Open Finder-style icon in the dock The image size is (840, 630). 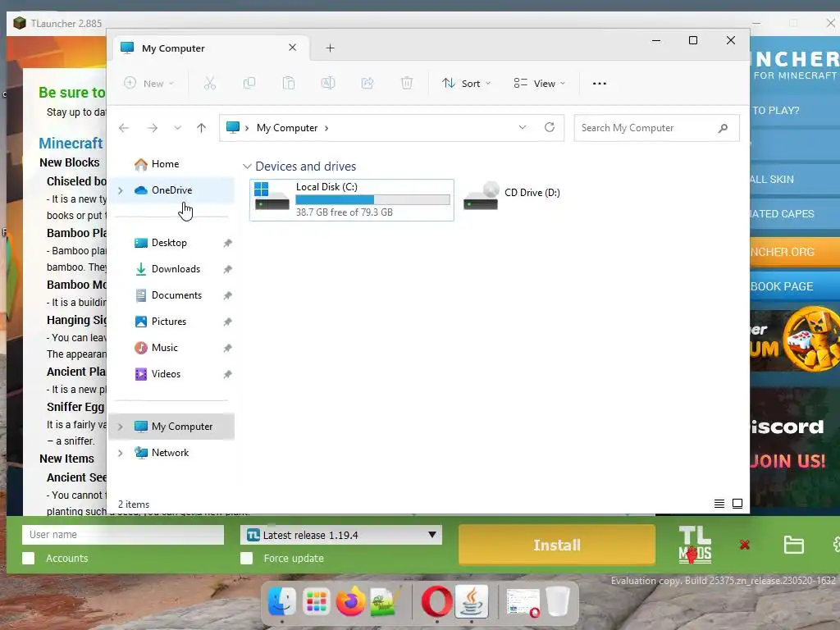282,601
